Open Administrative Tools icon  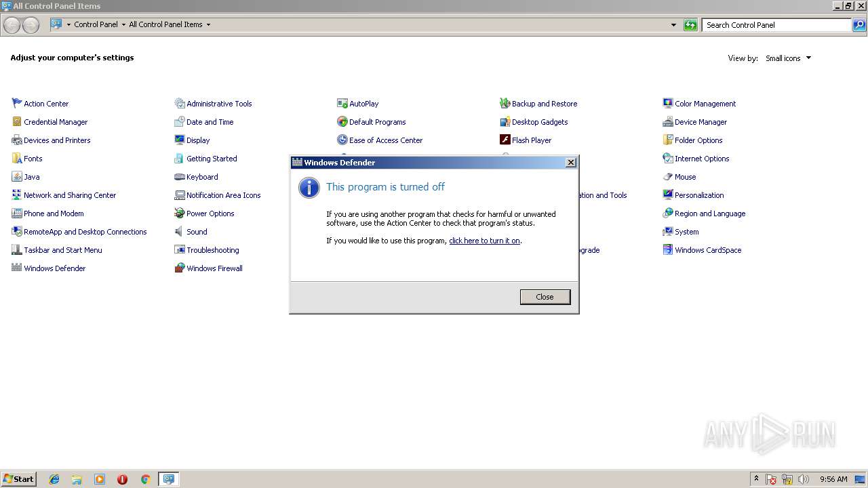click(180, 104)
